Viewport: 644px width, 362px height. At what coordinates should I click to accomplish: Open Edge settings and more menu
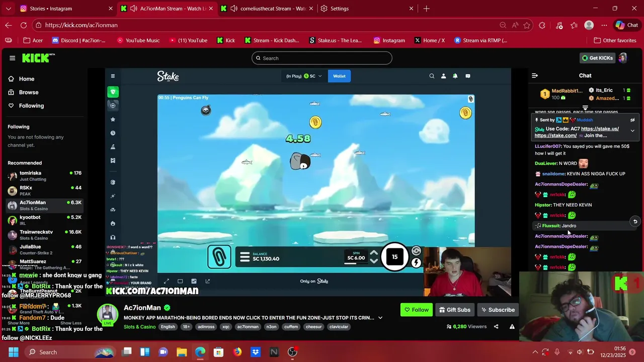tap(604, 25)
